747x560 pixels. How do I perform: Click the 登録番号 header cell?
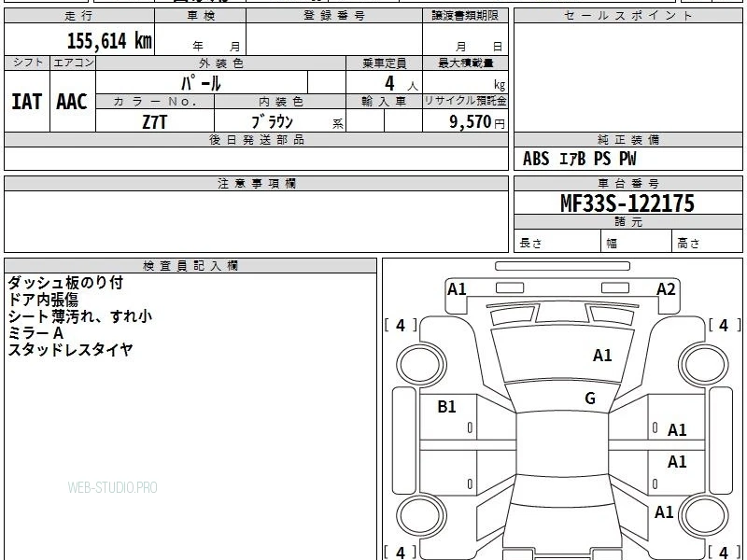pyautogui.click(x=334, y=16)
